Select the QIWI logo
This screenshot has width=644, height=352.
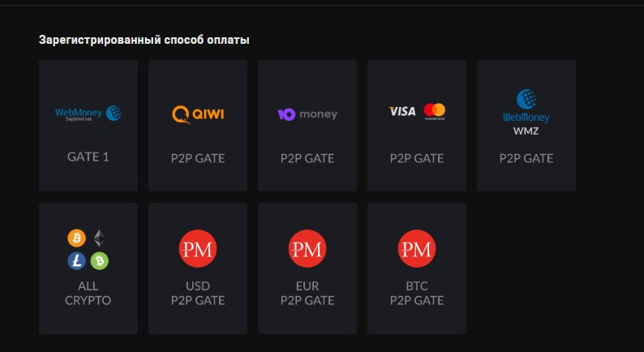(x=198, y=114)
